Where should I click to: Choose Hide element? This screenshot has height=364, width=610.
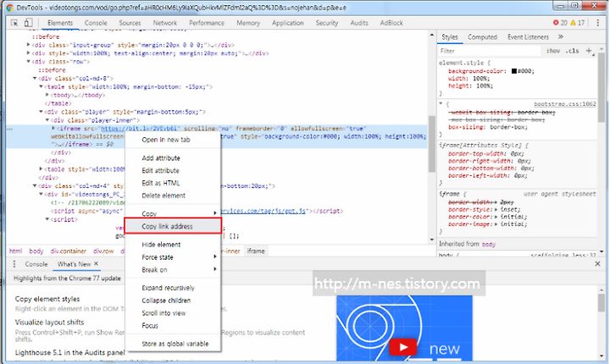tap(173, 245)
